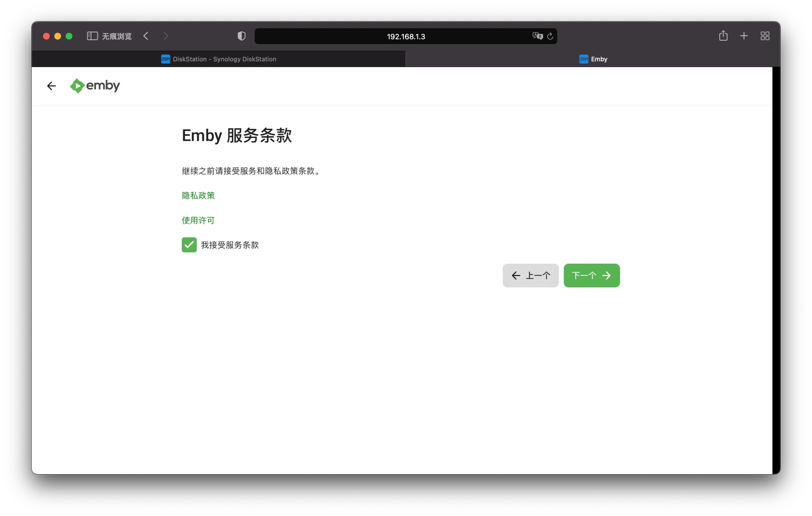This screenshot has height=516, width=812.
Task: Open the 使用许可 link
Action: tap(198, 220)
